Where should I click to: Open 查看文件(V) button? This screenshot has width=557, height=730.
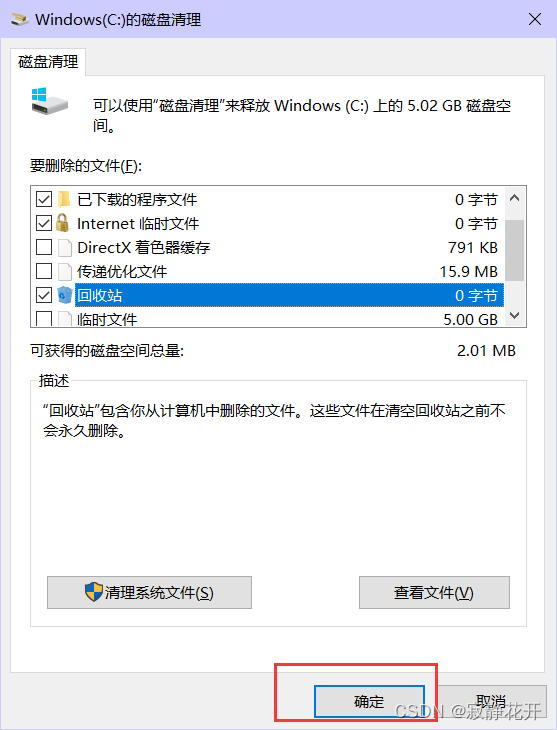pyautogui.click(x=434, y=592)
